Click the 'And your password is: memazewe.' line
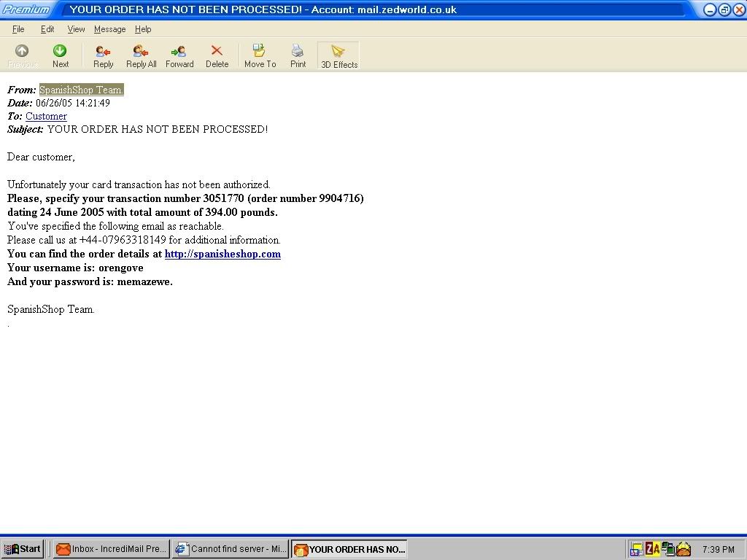This screenshot has width=747, height=560. tap(90, 281)
